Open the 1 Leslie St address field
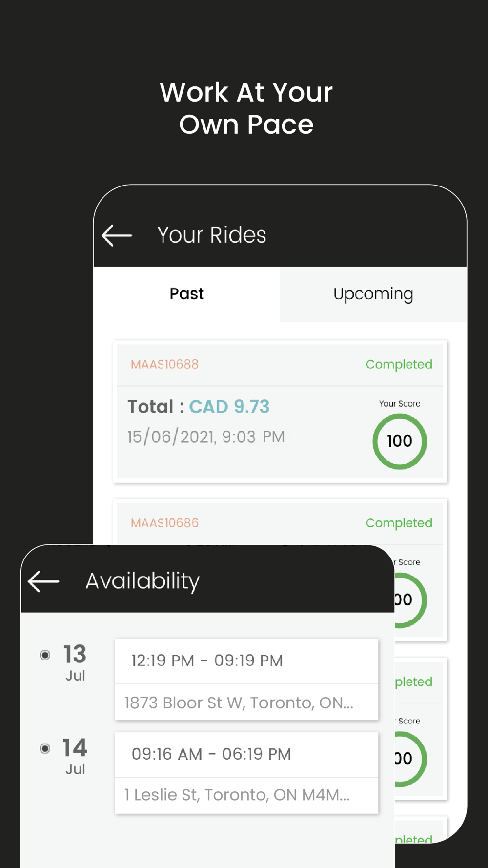This screenshot has height=868, width=488. pyautogui.click(x=246, y=795)
